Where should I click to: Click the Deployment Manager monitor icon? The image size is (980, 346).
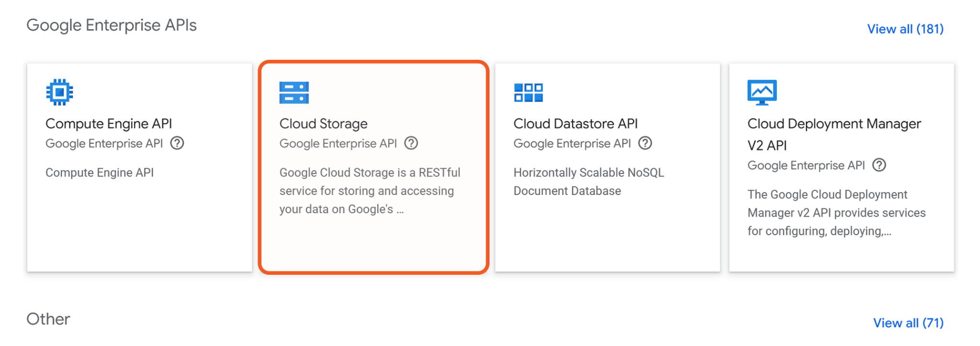762,92
